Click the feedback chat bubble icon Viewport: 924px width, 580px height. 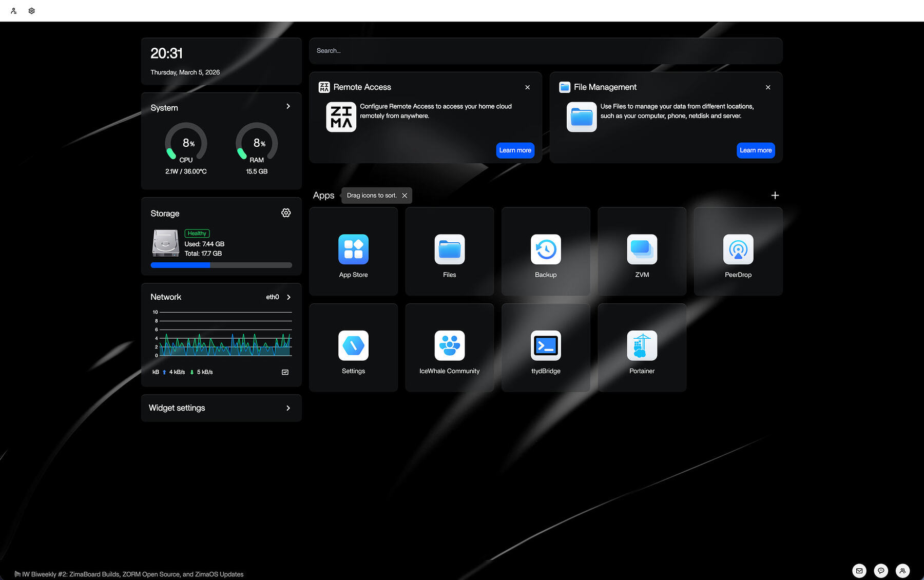click(881, 571)
